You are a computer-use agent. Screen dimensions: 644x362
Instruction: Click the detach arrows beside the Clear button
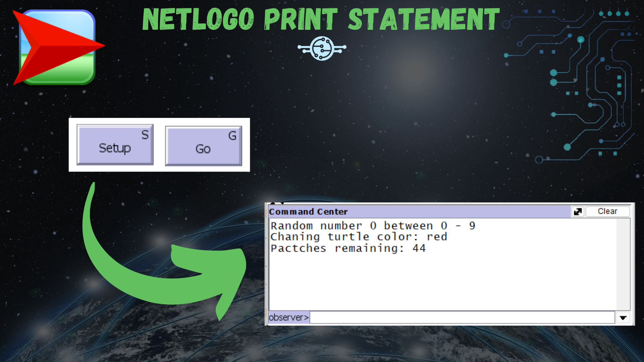pos(577,211)
